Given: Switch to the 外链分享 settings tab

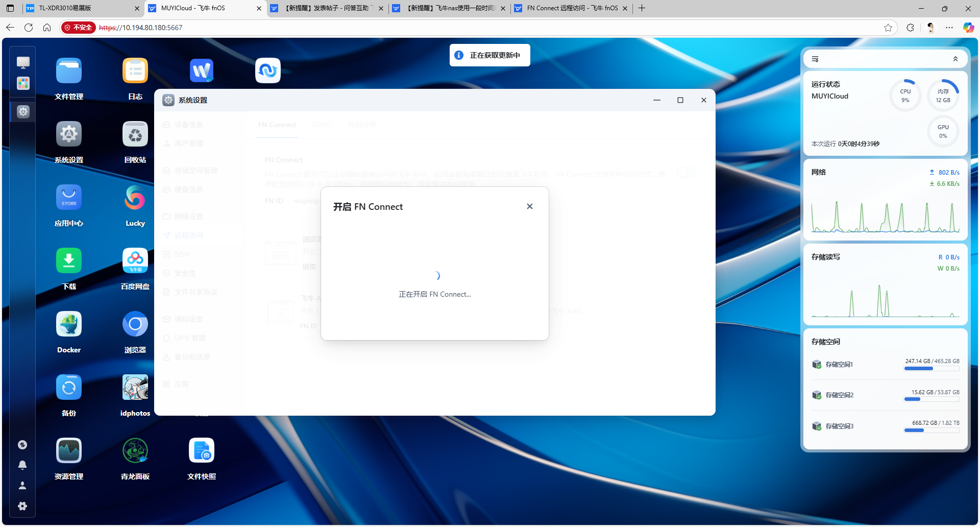Looking at the screenshot, I should [362, 125].
